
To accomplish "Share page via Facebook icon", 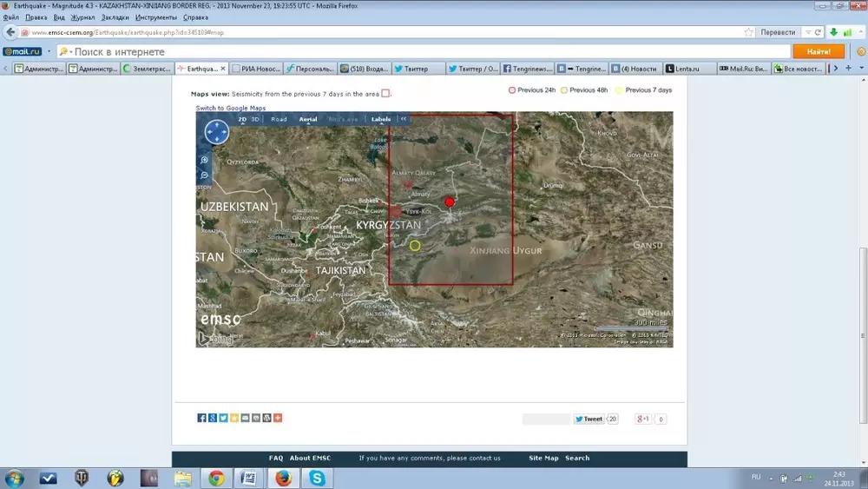I will pyautogui.click(x=202, y=418).
